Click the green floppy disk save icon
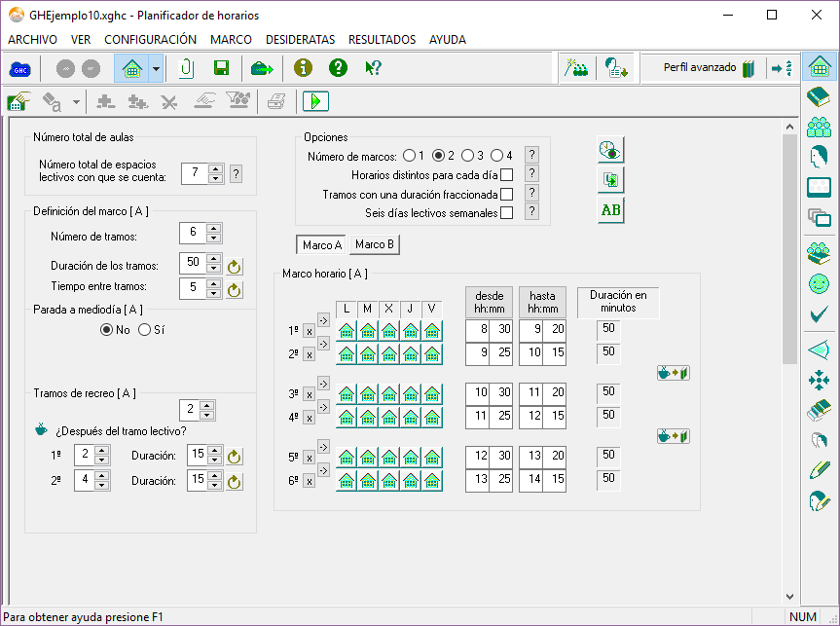This screenshot has height=626, width=840. (221, 68)
